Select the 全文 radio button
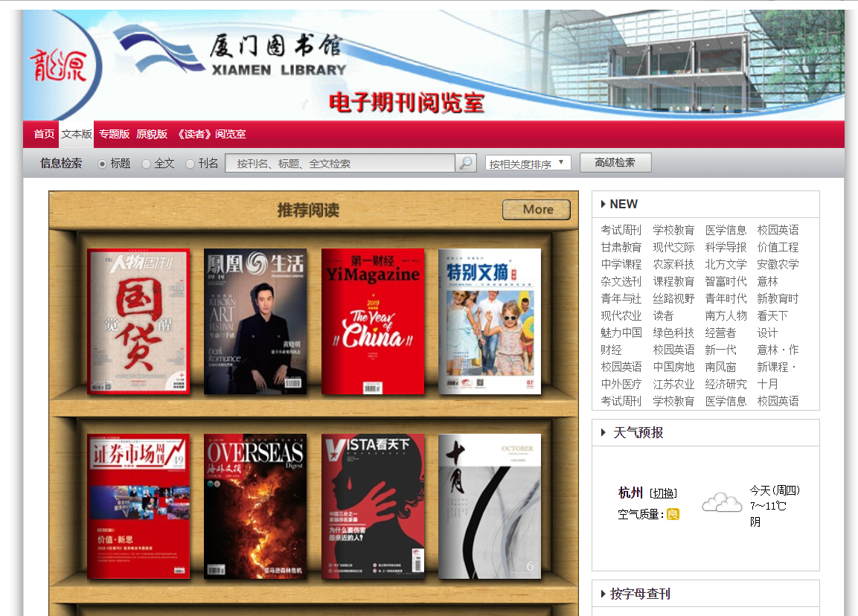Image resolution: width=858 pixels, height=616 pixels. pos(146,164)
